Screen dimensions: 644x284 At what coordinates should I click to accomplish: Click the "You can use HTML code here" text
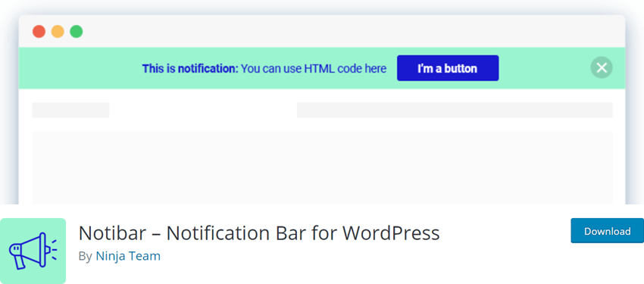point(314,68)
